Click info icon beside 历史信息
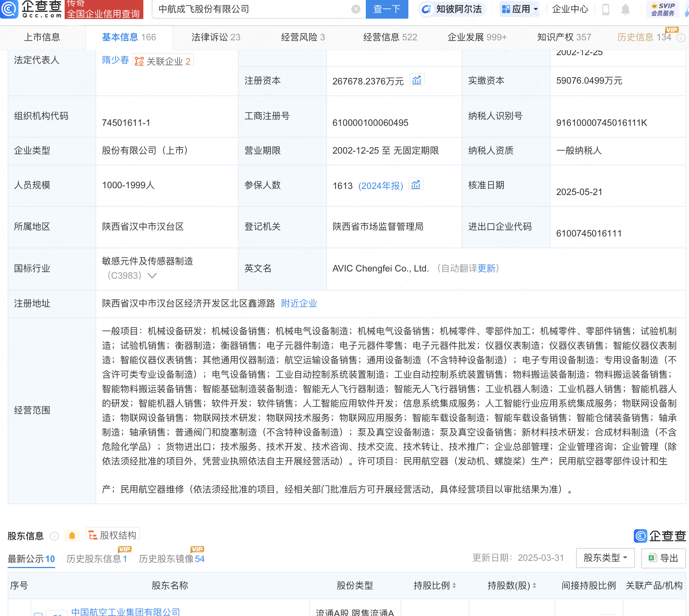The width and height of the screenshot is (689, 616). click(681, 38)
